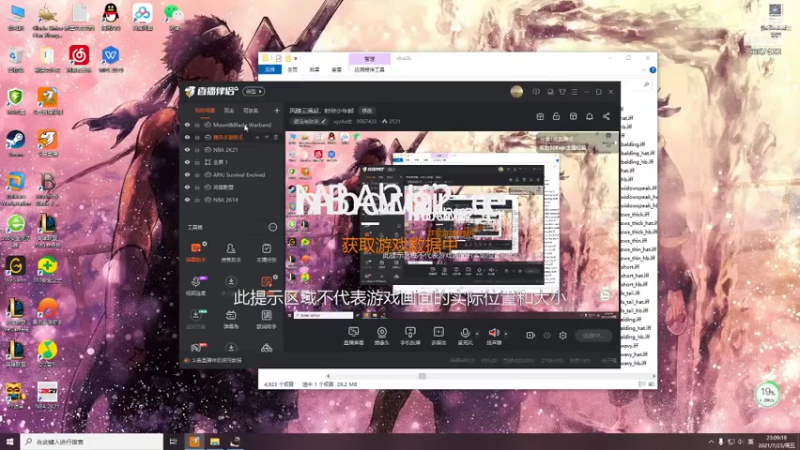
Task: Click Explorer horizontal scrollbar thumb
Action: pyautogui.click(x=422, y=376)
